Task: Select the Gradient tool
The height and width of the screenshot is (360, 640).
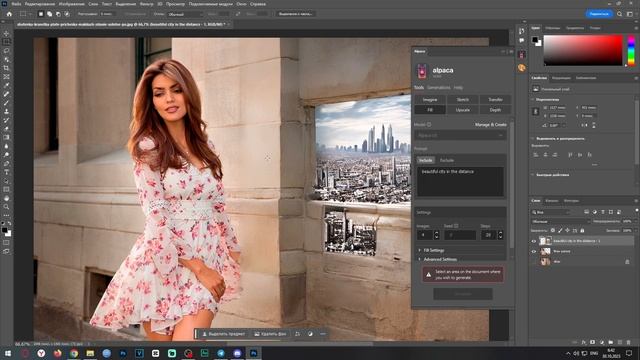Action: (x=6, y=137)
